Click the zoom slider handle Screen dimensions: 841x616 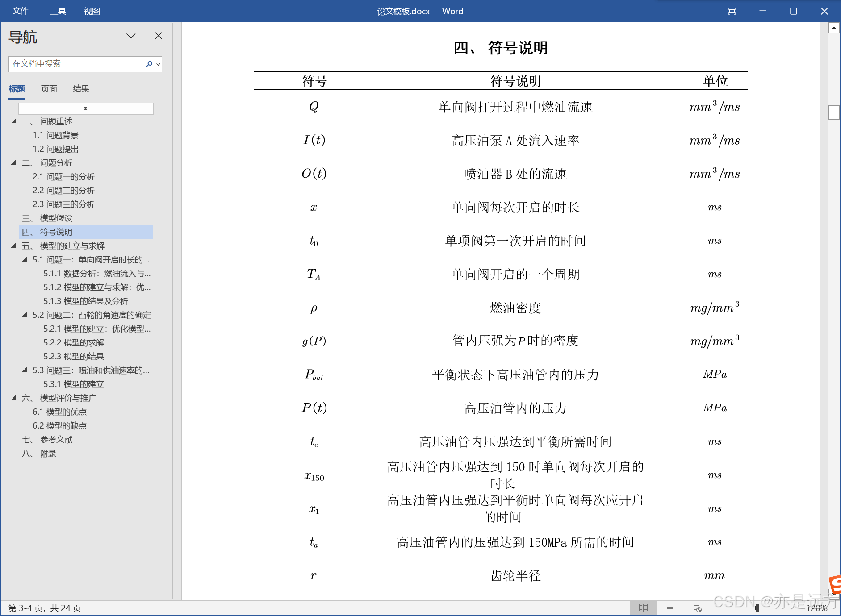(x=757, y=608)
